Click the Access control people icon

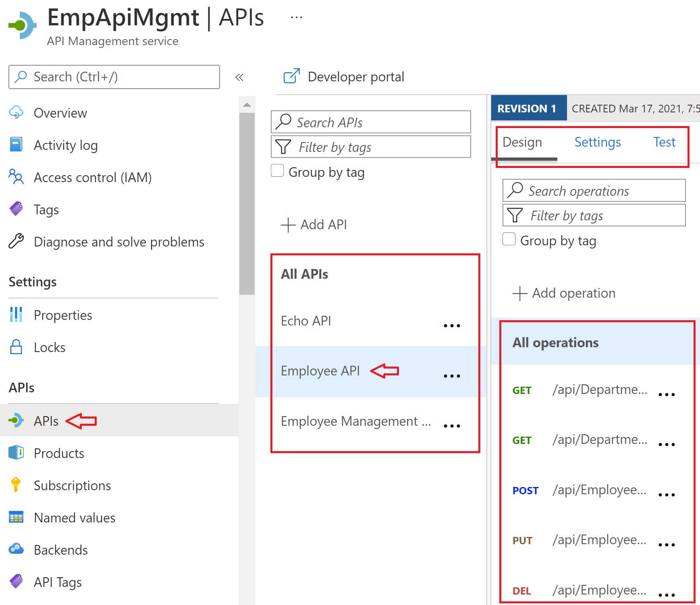point(16,177)
